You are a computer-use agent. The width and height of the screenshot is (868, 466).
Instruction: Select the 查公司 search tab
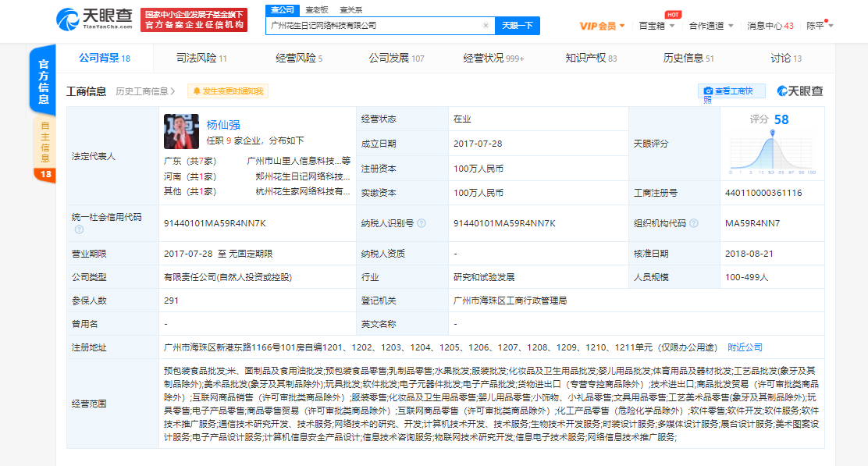pyautogui.click(x=283, y=10)
